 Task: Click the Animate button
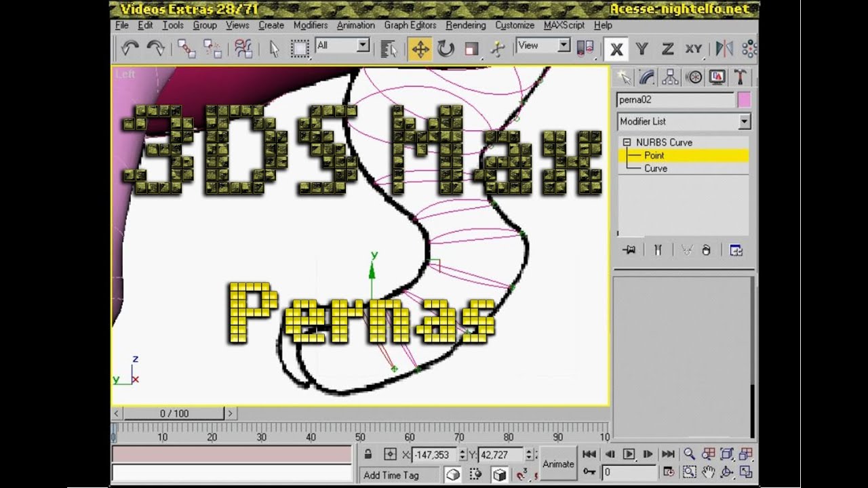(558, 464)
